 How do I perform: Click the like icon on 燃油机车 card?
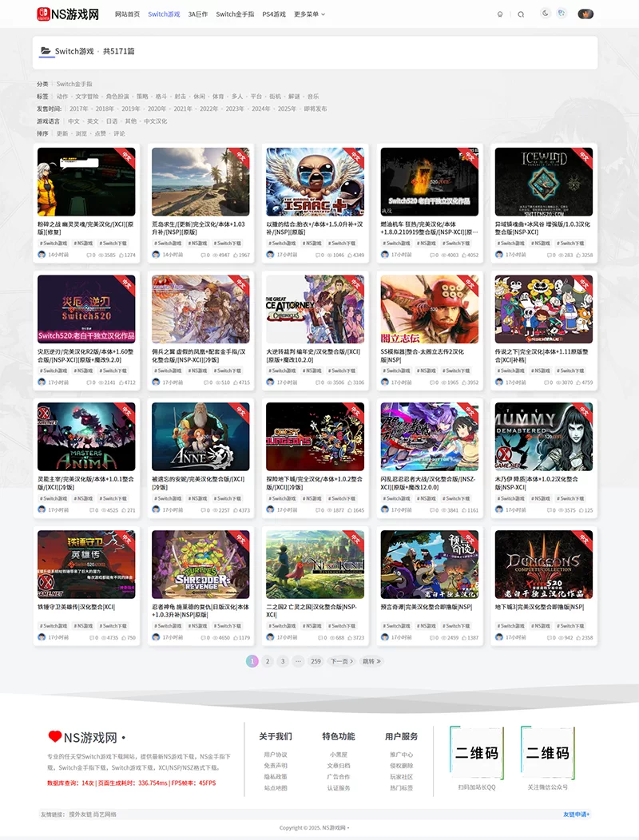464,255
